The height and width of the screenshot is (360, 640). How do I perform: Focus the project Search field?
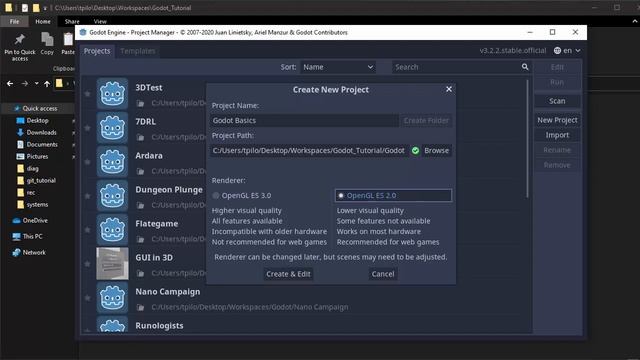456,67
